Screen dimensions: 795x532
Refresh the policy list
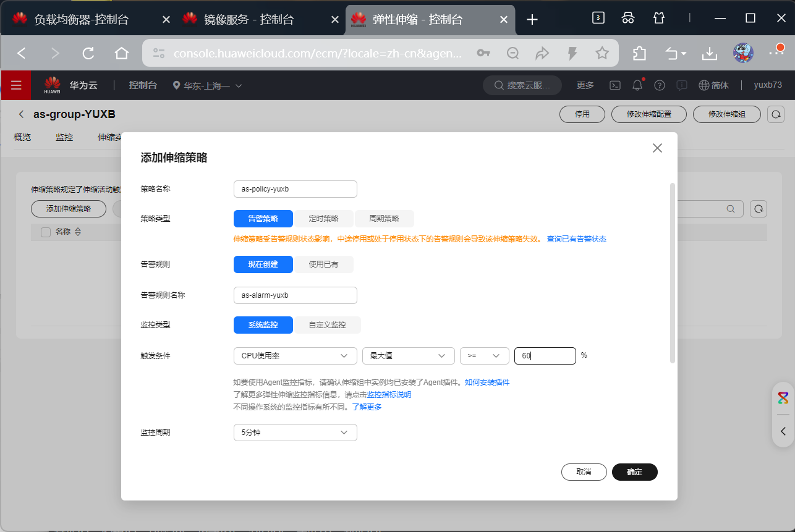pyautogui.click(x=759, y=209)
